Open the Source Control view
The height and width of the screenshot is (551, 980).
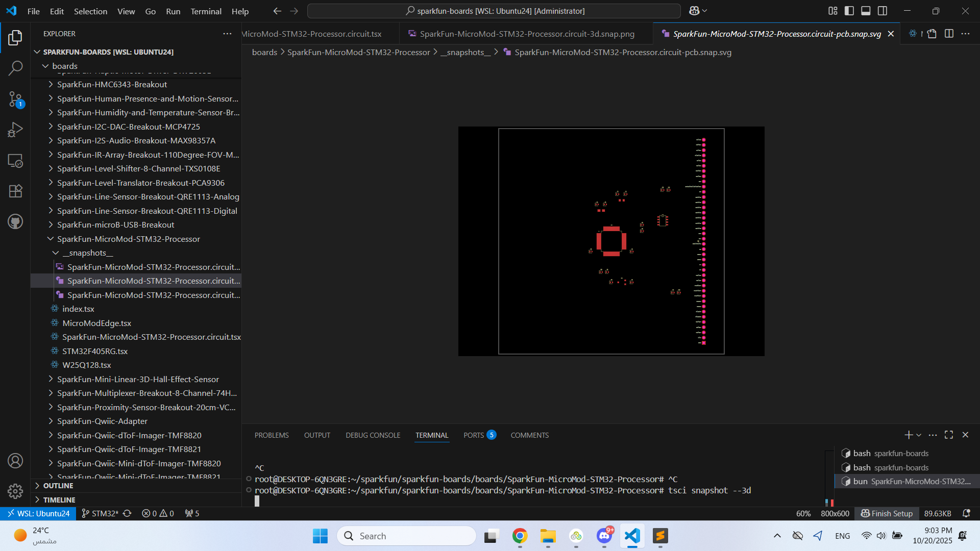tap(15, 99)
